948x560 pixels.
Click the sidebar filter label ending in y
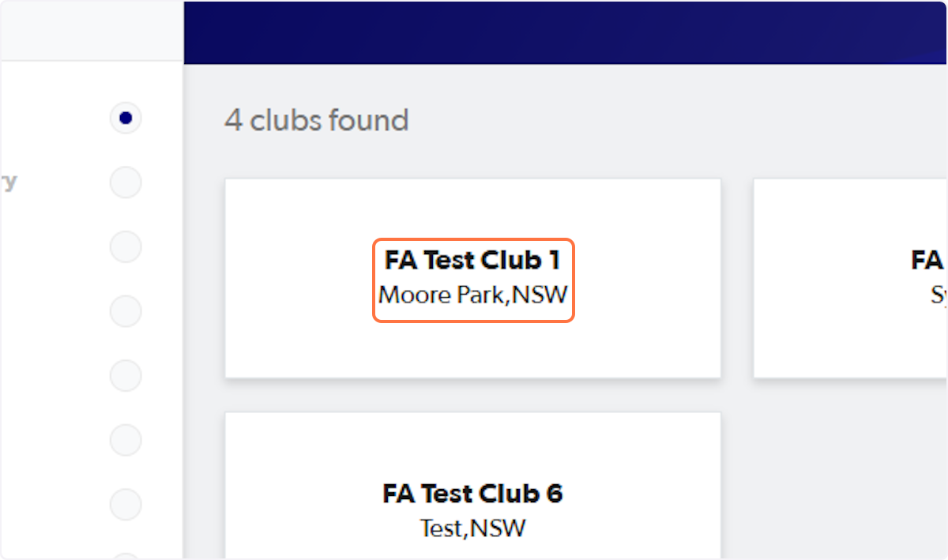[9, 182]
